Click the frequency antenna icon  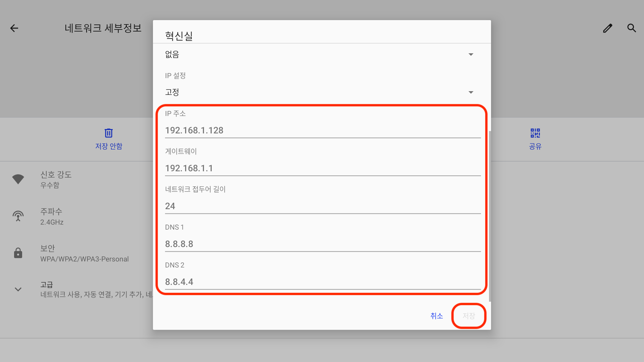pos(18,216)
